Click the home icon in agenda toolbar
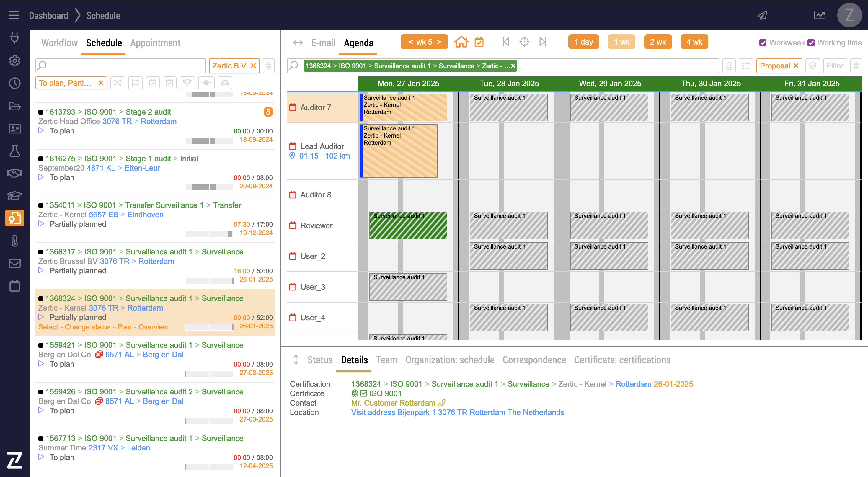This screenshot has width=868, height=477. click(x=461, y=42)
